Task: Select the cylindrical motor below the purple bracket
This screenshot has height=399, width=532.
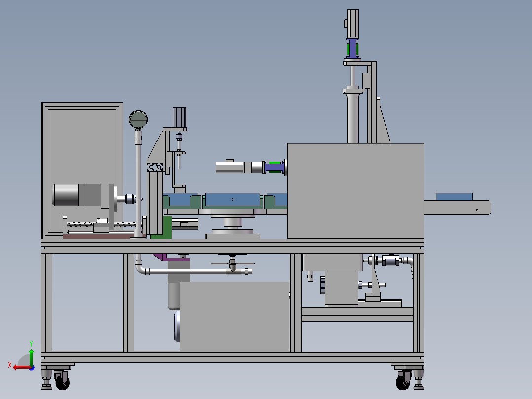Action: tap(174, 296)
